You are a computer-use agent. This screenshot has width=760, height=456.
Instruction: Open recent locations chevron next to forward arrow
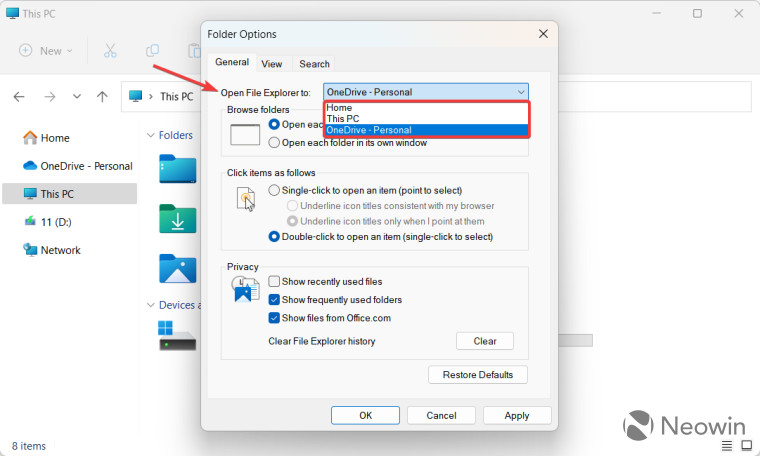(x=77, y=96)
